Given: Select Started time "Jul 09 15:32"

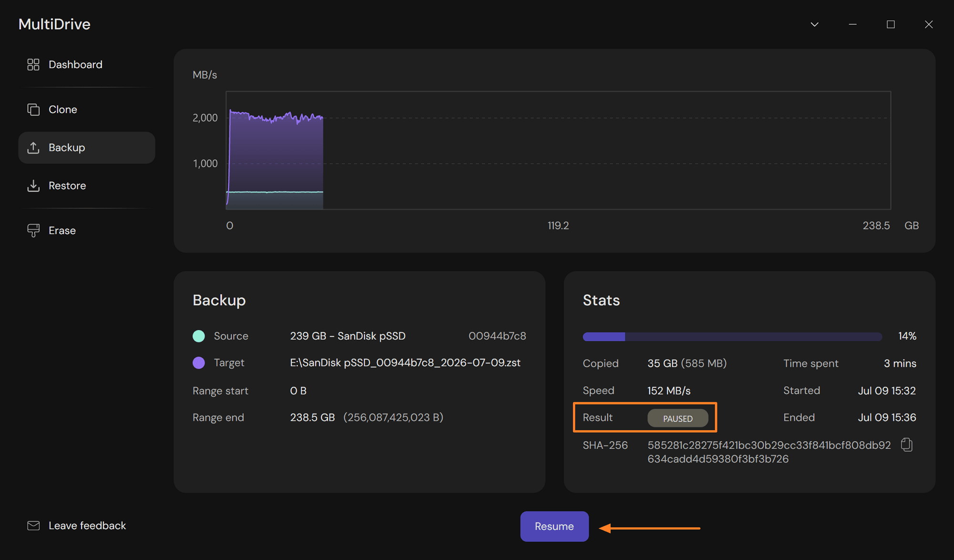Looking at the screenshot, I should pos(887,391).
